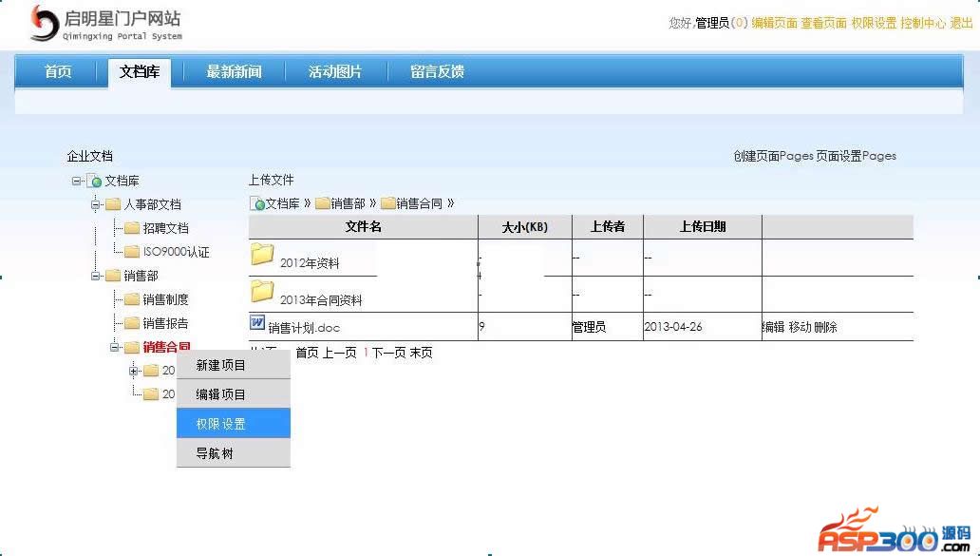Viewport: 980px width, 556px height.
Task: Open the 留言反馈 navigation tab
Action: point(437,72)
